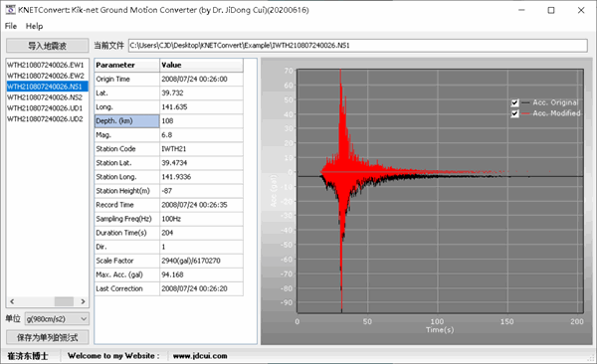
Task: Click the left arrow of file list scrollbar
Action: click(x=12, y=301)
